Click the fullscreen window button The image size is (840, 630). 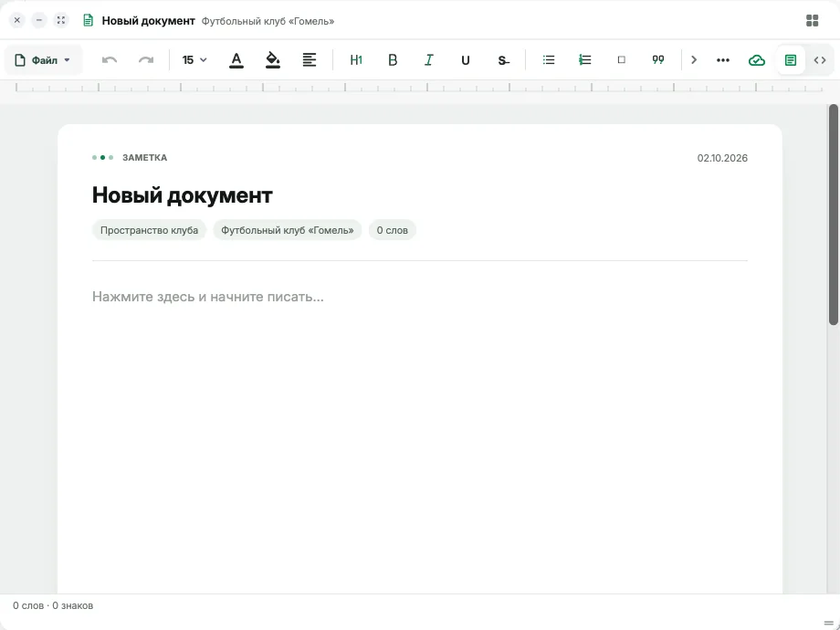coord(61,20)
